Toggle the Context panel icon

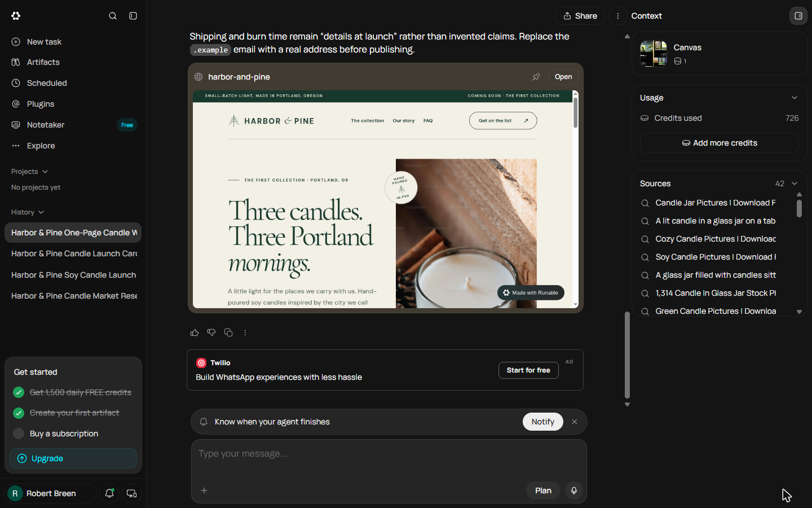tap(798, 16)
